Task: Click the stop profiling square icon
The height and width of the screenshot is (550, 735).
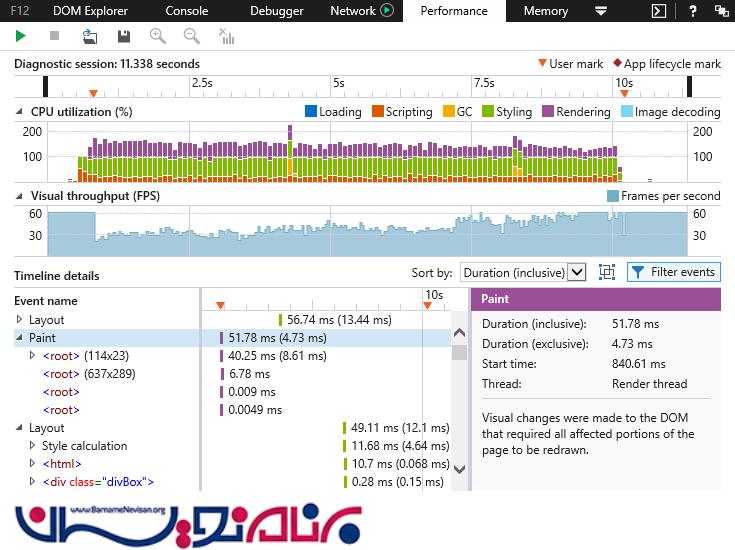Action: (54, 36)
